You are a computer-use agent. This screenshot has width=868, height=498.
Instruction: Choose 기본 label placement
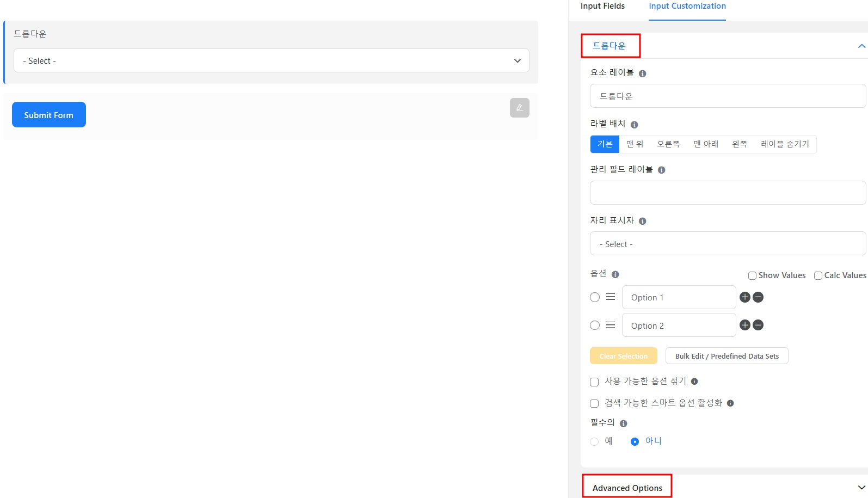click(x=605, y=144)
